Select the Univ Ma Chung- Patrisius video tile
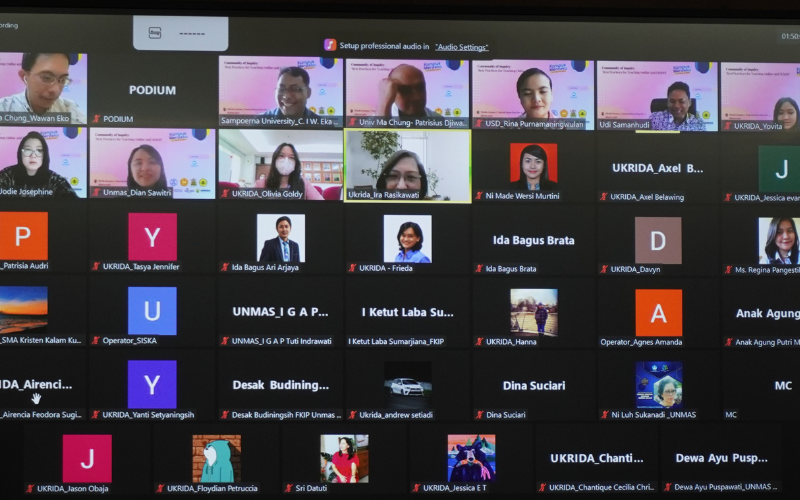Viewport: 800px width, 500px height. click(407, 93)
